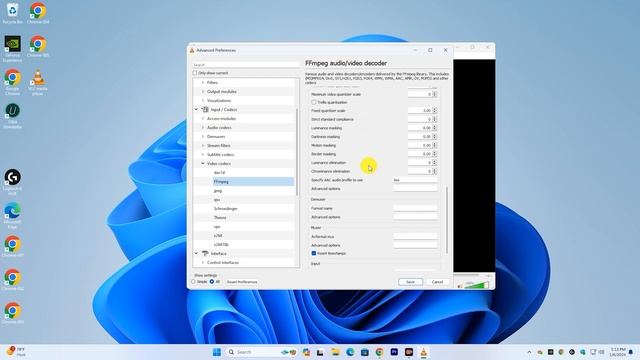Click the category tree vertical scrollbar
This screenshot has height=360, width=640.
point(297,151)
